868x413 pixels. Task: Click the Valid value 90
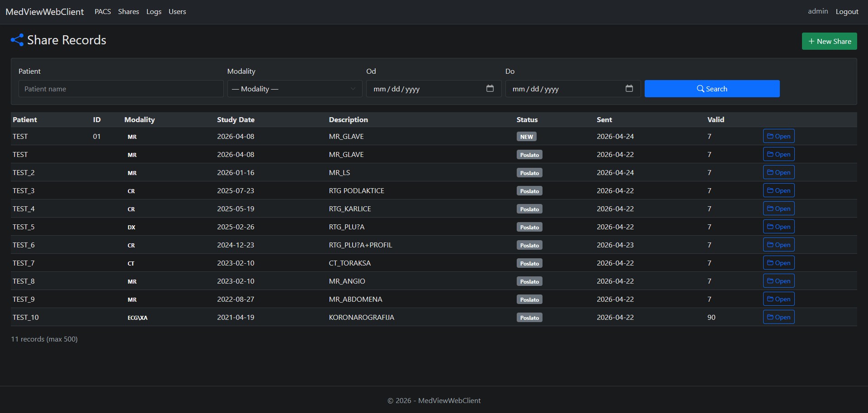point(712,317)
